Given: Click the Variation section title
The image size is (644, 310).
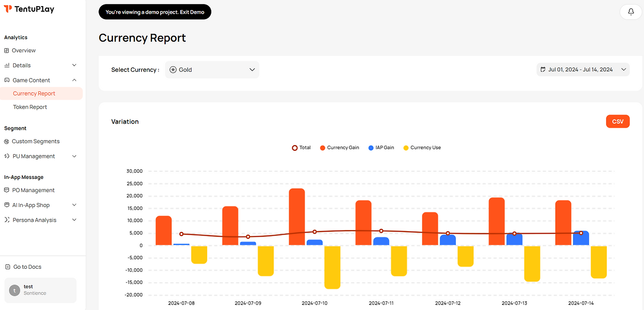Looking at the screenshot, I should (125, 122).
